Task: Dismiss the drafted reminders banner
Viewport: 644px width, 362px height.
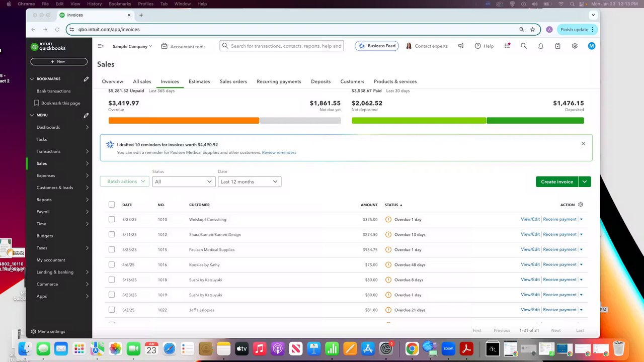Action: tap(583, 144)
